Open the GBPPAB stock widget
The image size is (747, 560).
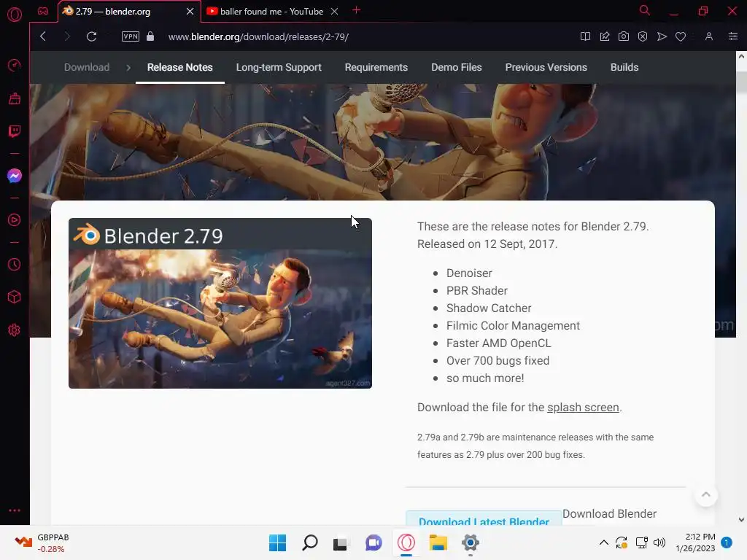click(42, 542)
